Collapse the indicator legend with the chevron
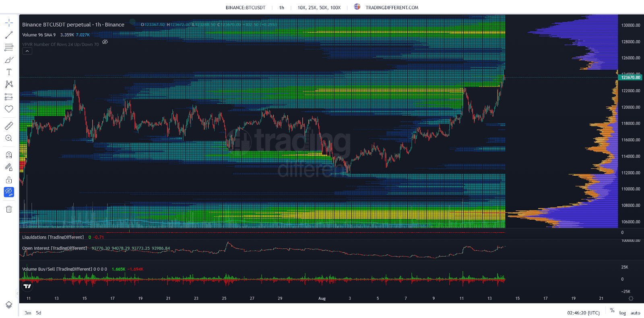This screenshot has width=644, height=318. tap(27, 51)
